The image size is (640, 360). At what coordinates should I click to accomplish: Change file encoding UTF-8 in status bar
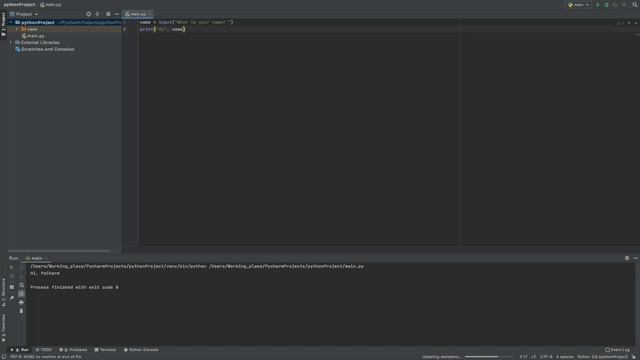coord(546,357)
